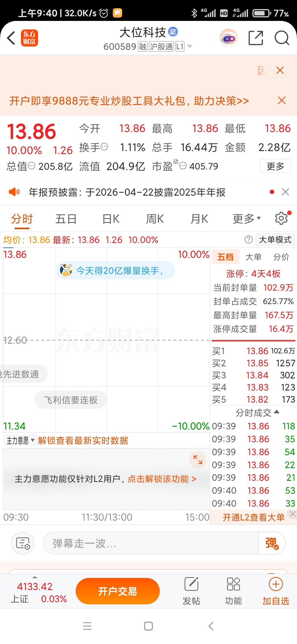The height and width of the screenshot is (644, 297).
Task: Close the 年报预披露 notice
Action: click(285, 192)
